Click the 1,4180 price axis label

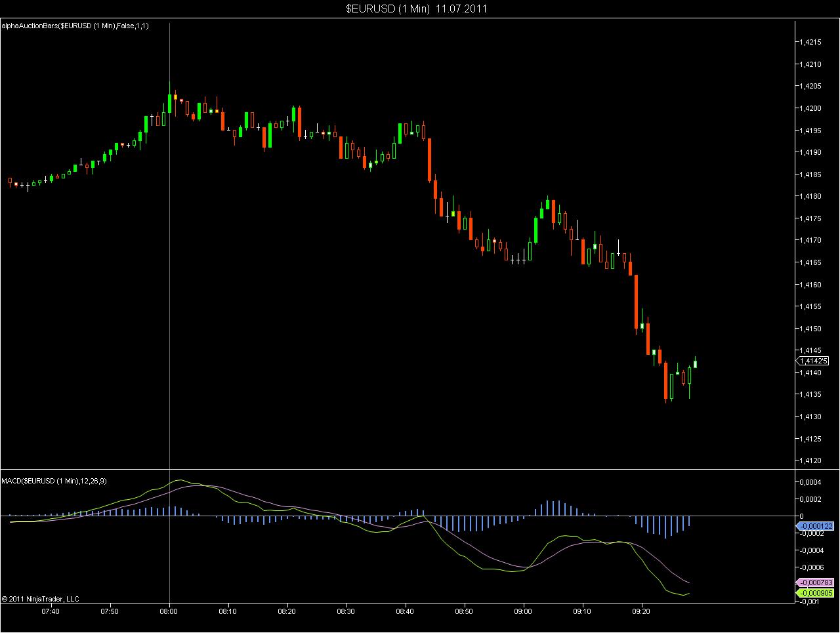[x=810, y=196]
